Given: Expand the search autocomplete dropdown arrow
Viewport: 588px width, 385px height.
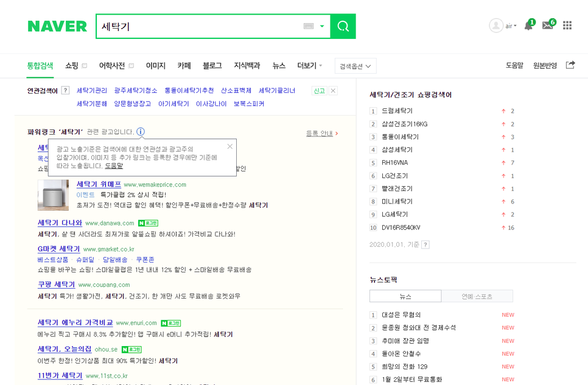Looking at the screenshot, I should coord(322,26).
